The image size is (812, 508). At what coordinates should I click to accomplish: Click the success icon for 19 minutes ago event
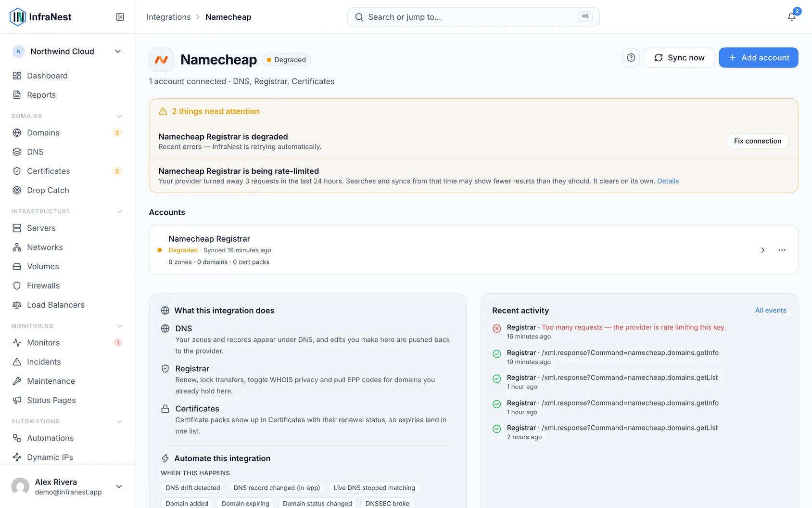click(x=497, y=354)
